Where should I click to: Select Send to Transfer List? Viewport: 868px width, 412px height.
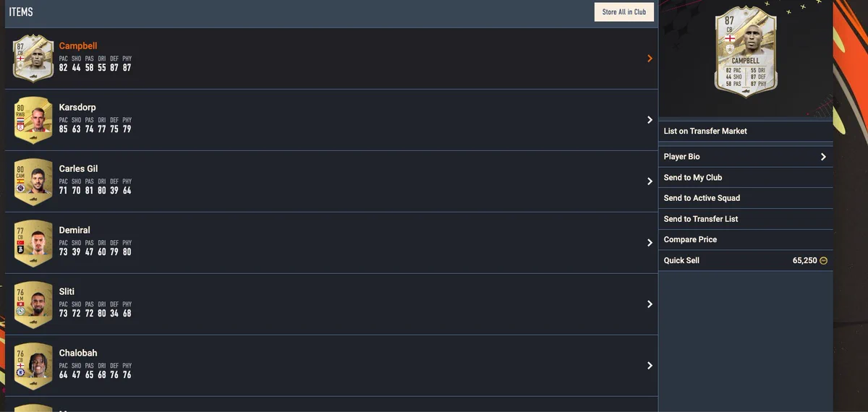(x=745, y=219)
